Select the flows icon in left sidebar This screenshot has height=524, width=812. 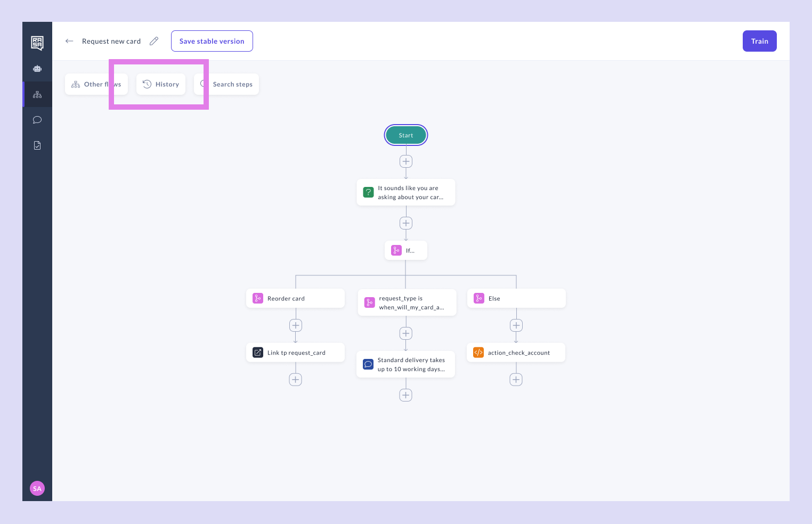pos(37,94)
